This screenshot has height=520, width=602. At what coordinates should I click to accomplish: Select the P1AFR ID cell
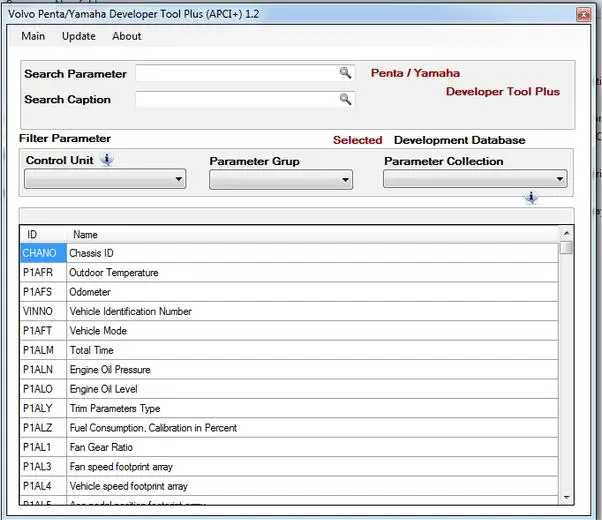pos(43,273)
